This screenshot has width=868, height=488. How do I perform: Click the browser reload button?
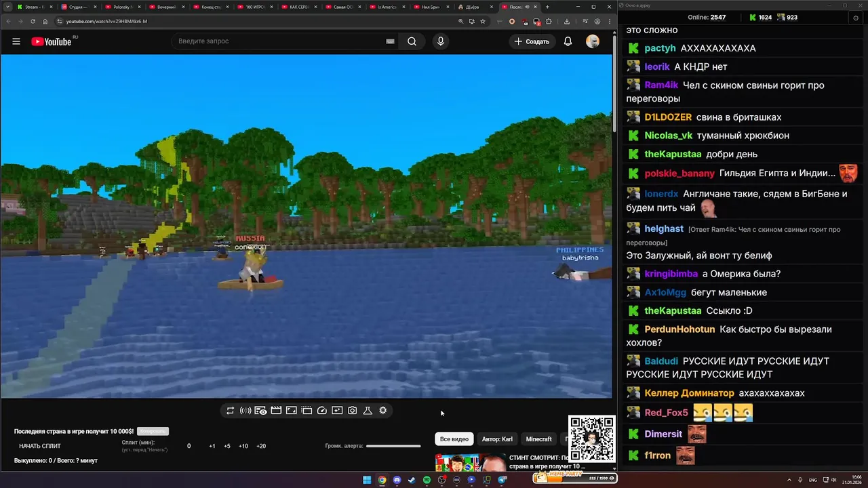(x=33, y=21)
